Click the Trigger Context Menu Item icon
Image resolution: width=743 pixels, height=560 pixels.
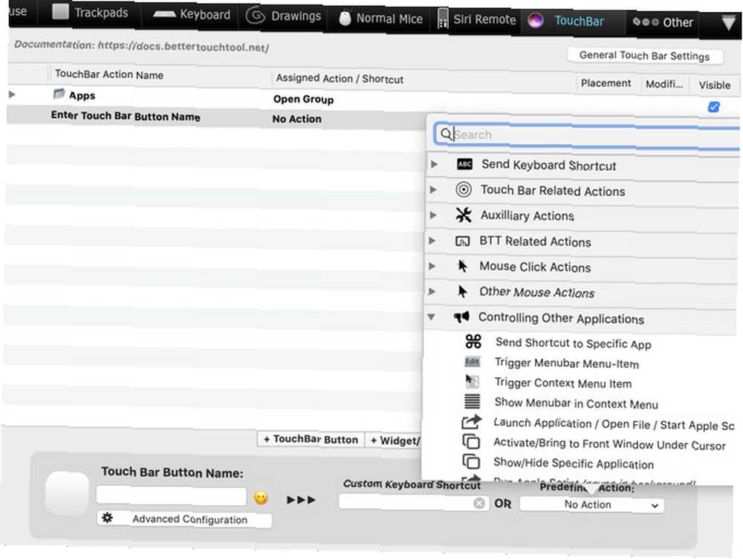(x=472, y=381)
